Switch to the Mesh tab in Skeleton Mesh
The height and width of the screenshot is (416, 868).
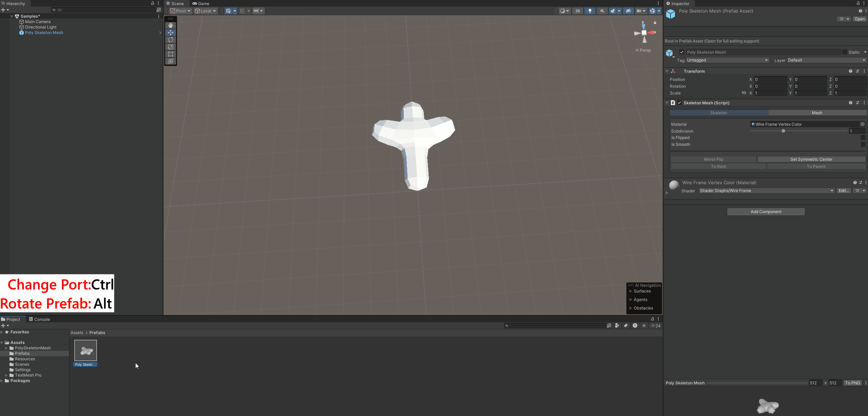[817, 112]
